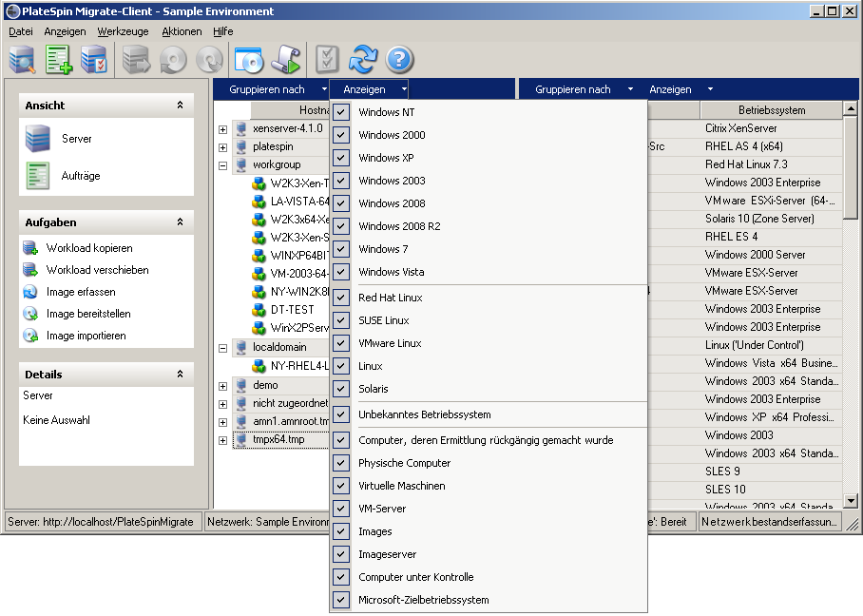The height and width of the screenshot is (616, 863).
Task: Open the Aufträge view icon
Action: 37,176
